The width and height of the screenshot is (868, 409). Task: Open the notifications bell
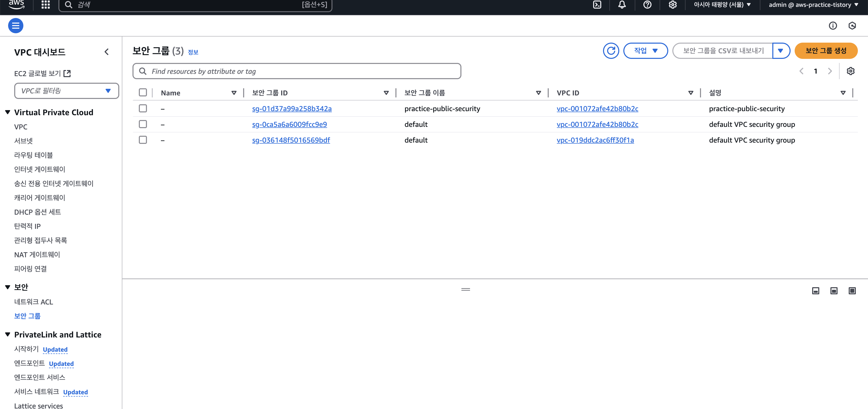pos(622,5)
